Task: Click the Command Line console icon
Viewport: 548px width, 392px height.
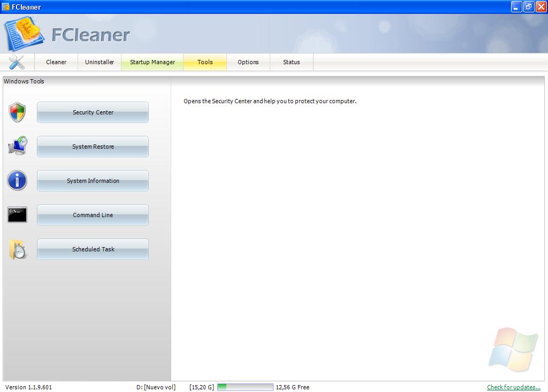Action: click(17, 214)
